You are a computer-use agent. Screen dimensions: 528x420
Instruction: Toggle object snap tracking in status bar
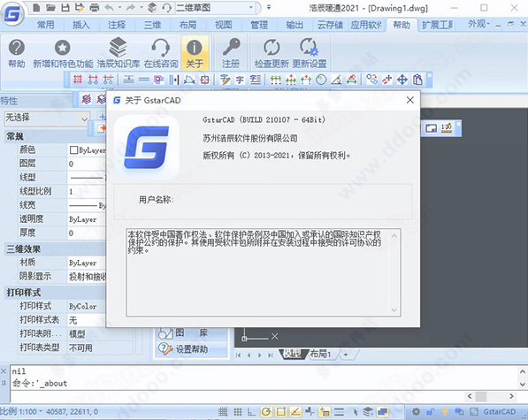pyautogui.click(x=295, y=411)
